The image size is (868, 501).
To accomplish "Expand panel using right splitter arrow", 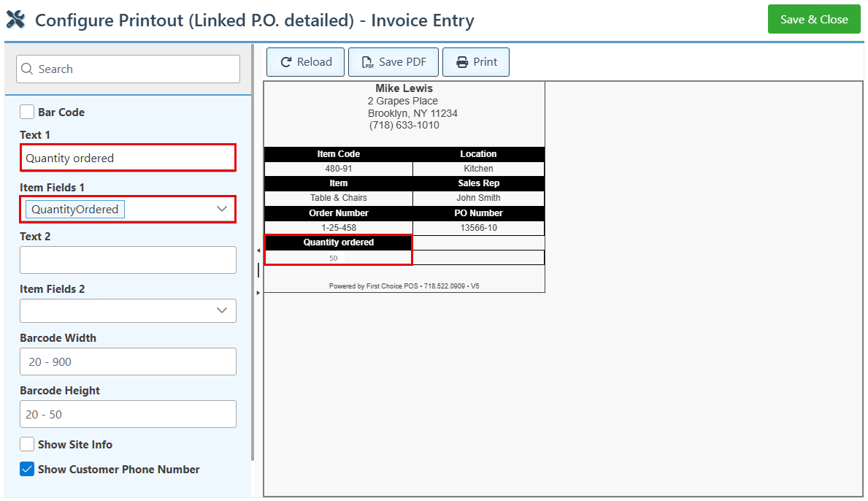I will pos(258,292).
